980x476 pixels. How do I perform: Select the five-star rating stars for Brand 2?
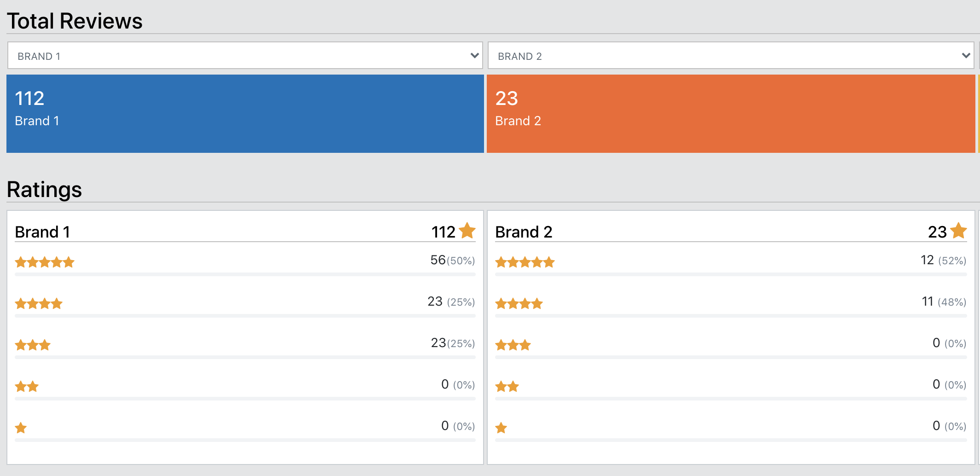pyautogui.click(x=525, y=261)
